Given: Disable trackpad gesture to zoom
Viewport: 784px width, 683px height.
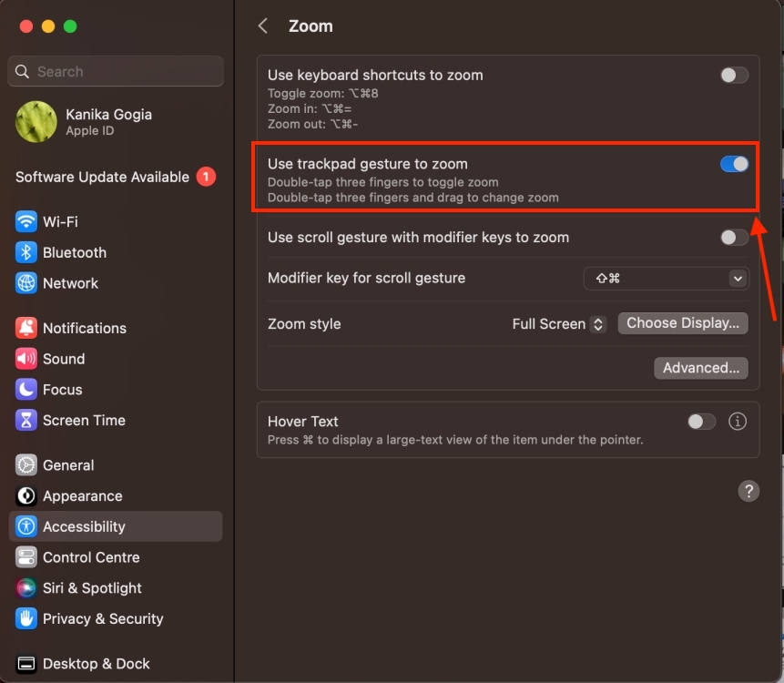Looking at the screenshot, I should tap(734, 164).
